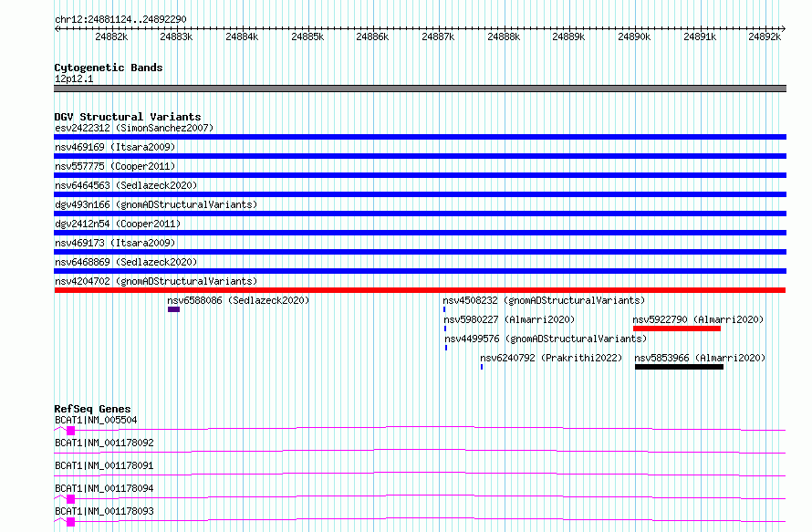The image size is (812, 532).
Task: Select the 12p12.1 band label
Action: (x=74, y=78)
